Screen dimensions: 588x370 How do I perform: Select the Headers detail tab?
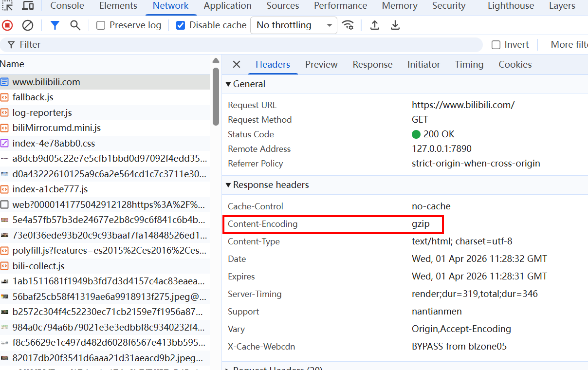[x=273, y=64]
